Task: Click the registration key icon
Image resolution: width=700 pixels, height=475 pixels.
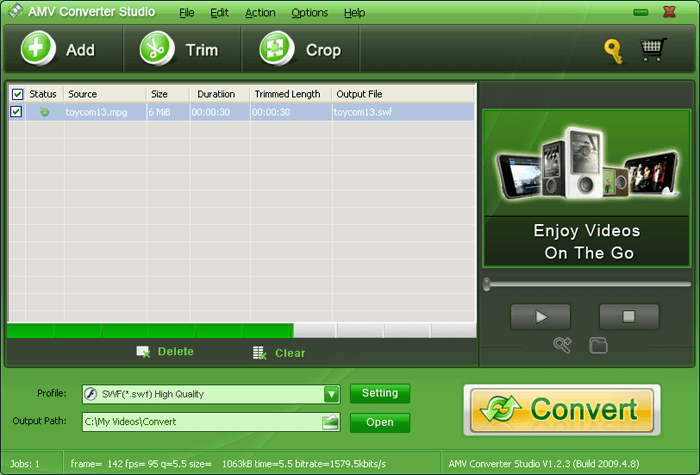Action: (613, 51)
